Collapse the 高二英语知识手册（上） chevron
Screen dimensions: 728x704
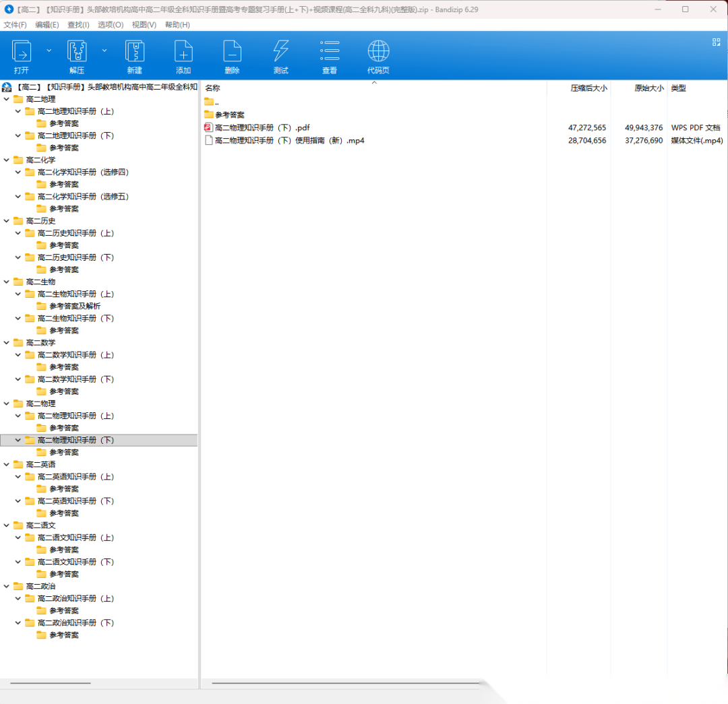(18, 476)
